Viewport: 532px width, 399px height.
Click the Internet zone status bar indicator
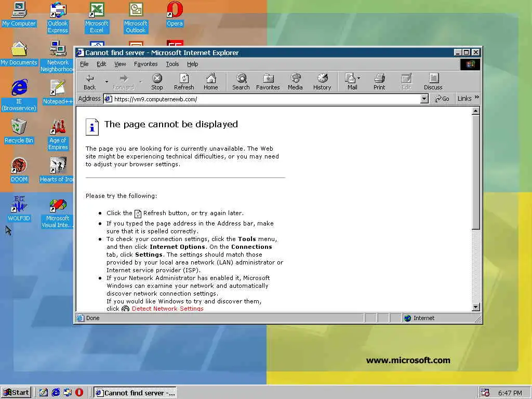pyautogui.click(x=440, y=318)
